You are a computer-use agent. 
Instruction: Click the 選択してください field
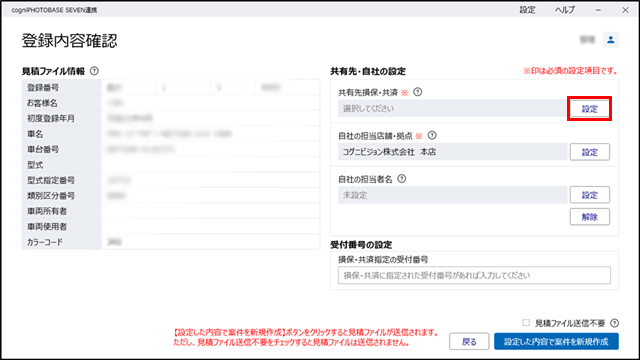[452, 109]
